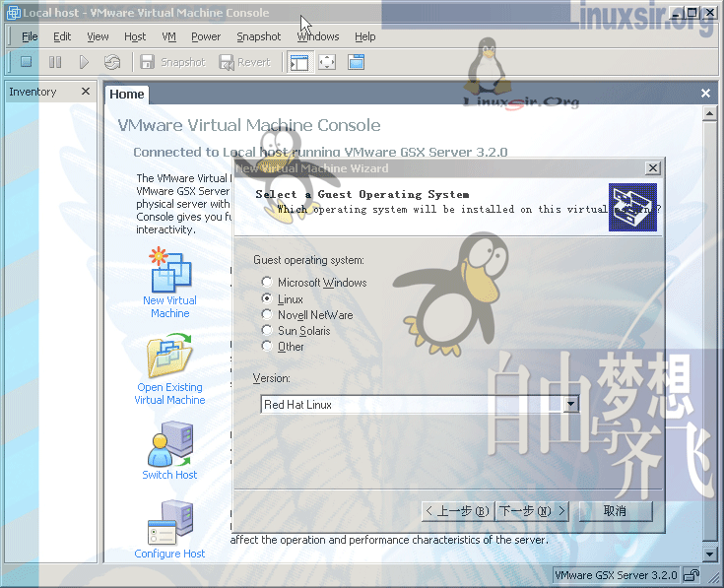Open the Host menu

pos(135,36)
